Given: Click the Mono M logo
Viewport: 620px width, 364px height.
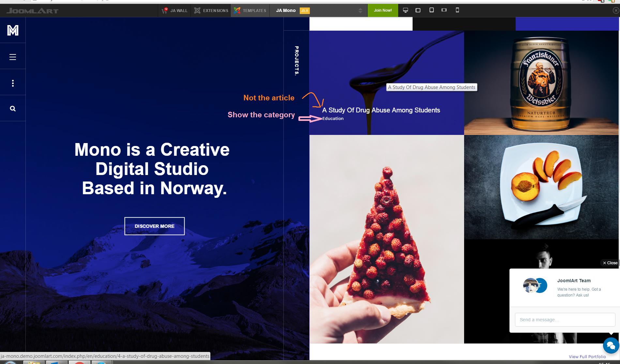Looking at the screenshot, I should 13,30.
